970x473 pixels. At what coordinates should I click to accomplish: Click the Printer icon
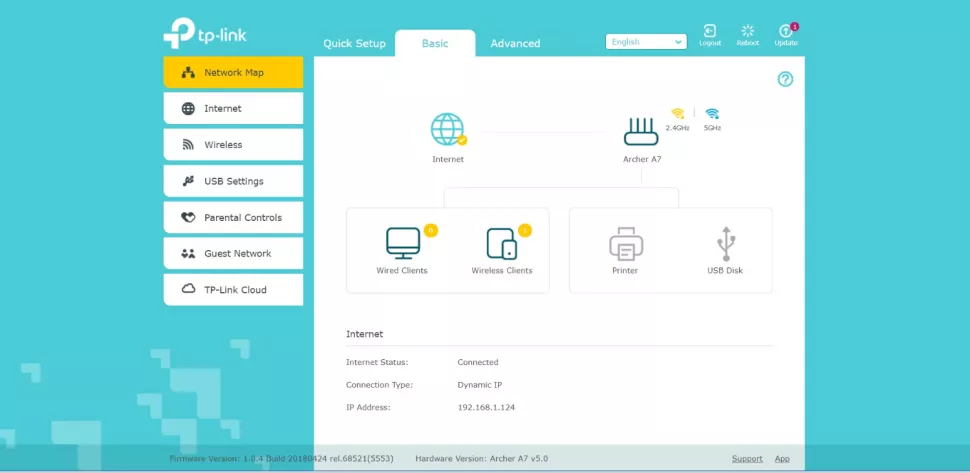626,244
